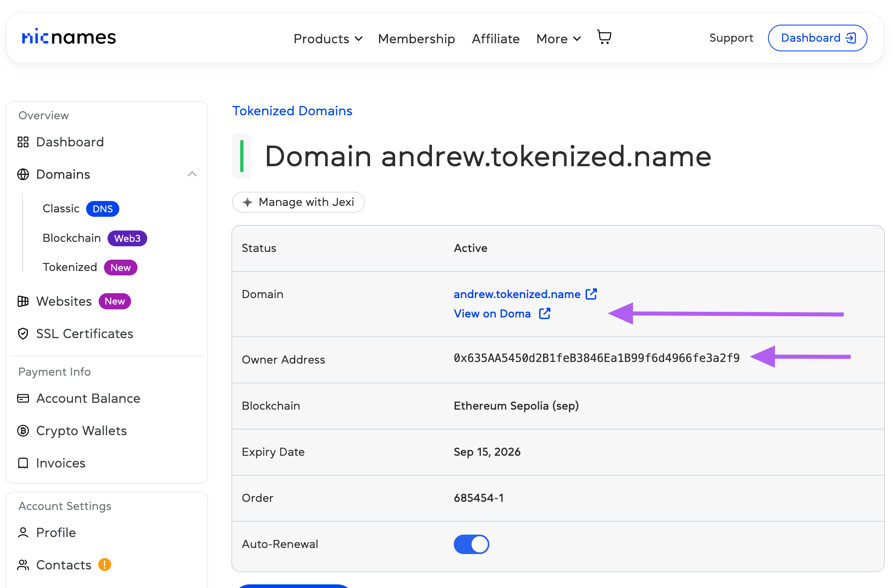Disable the Auto-Renewal toggle

(471, 544)
